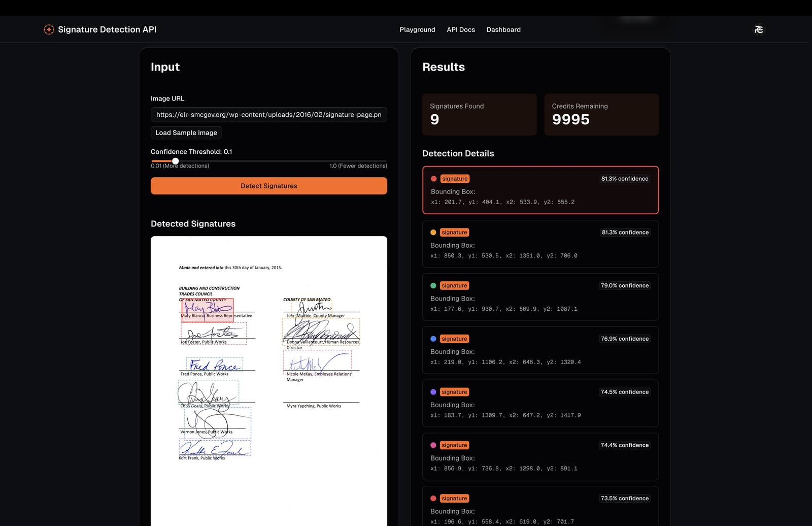Viewport: 812px width, 526px height.
Task: Open the Dashboard
Action: (x=503, y=29)
